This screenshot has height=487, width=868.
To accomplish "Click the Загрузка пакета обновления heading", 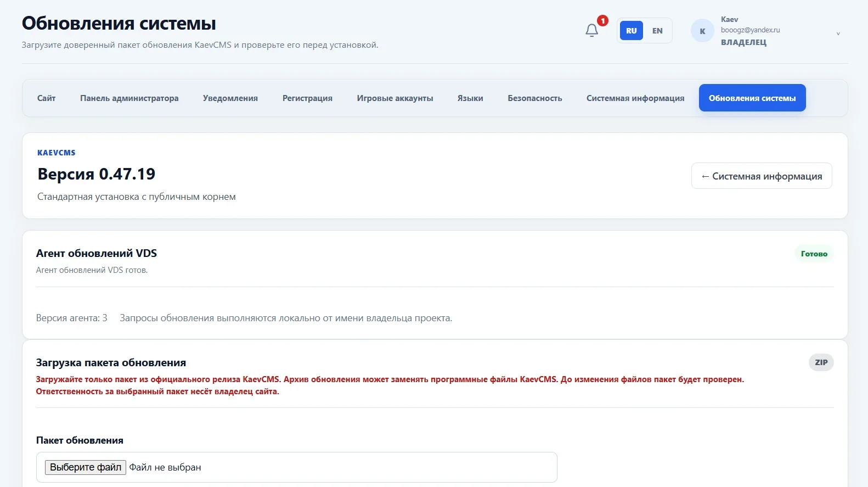I will click(x=111, y=362).
